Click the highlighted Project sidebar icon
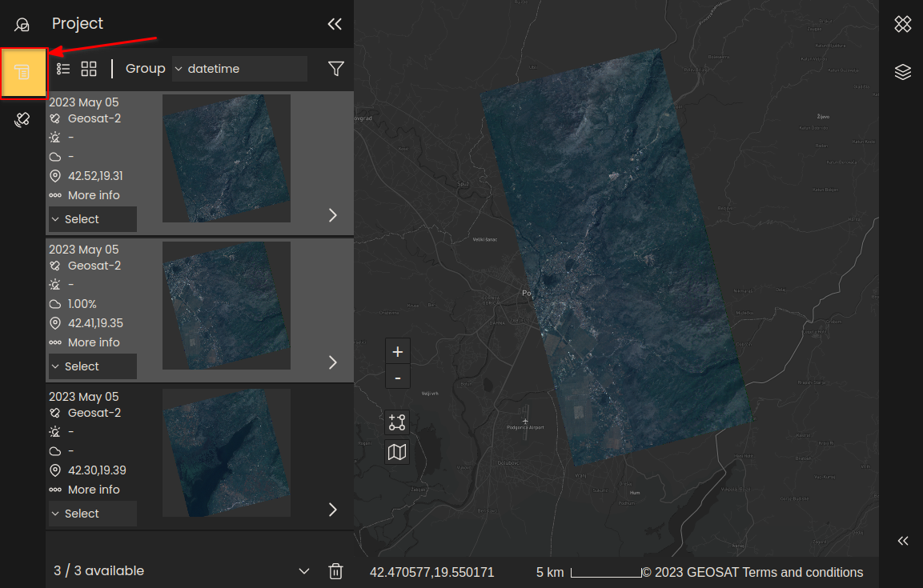 click(x=23, y=73)
